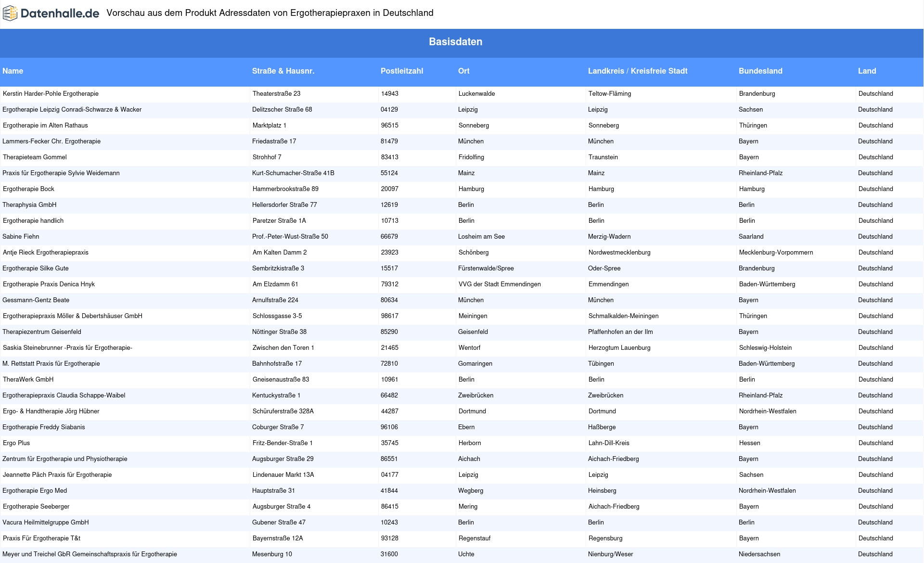The height and width of the screenshot is (563, 924).
Task: Click Arnulfstraße 224 address
Action: 275,300
